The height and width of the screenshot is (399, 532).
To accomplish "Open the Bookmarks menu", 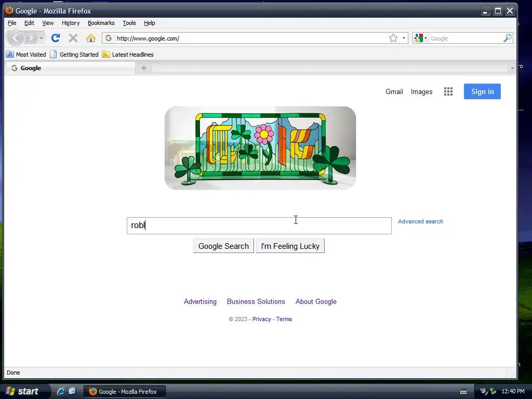I will [101, 23].
